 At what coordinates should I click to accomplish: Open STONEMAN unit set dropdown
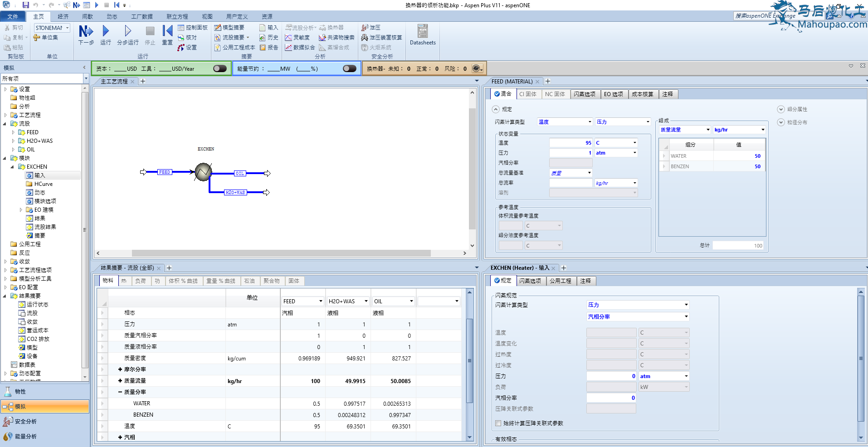pyautogui.click(x=68, y=28)
